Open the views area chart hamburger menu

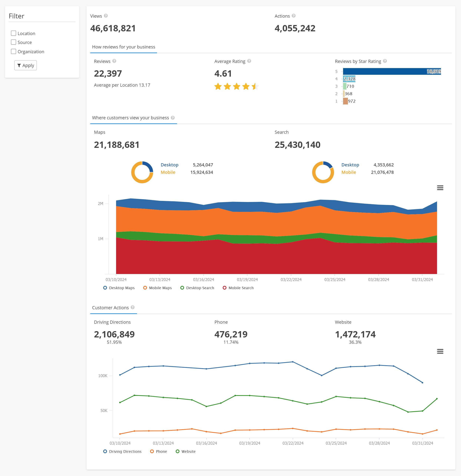click(440, 188)
